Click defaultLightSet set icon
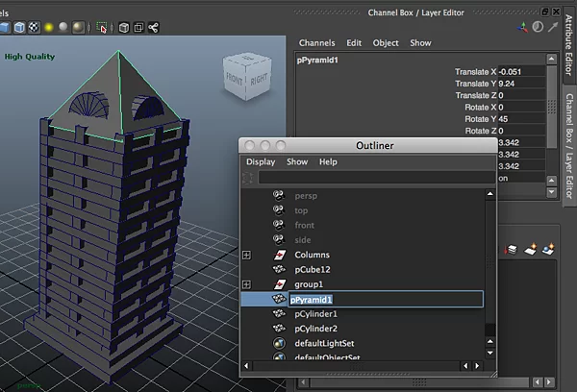This screenshot has width=577, height=392. click(x=279, y=343)
